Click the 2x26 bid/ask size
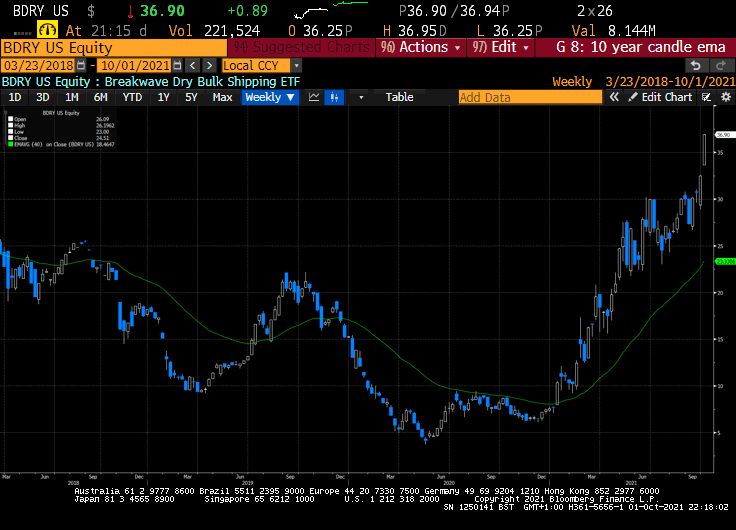Viewport: 736px width, 530px height. coord(595,11)
